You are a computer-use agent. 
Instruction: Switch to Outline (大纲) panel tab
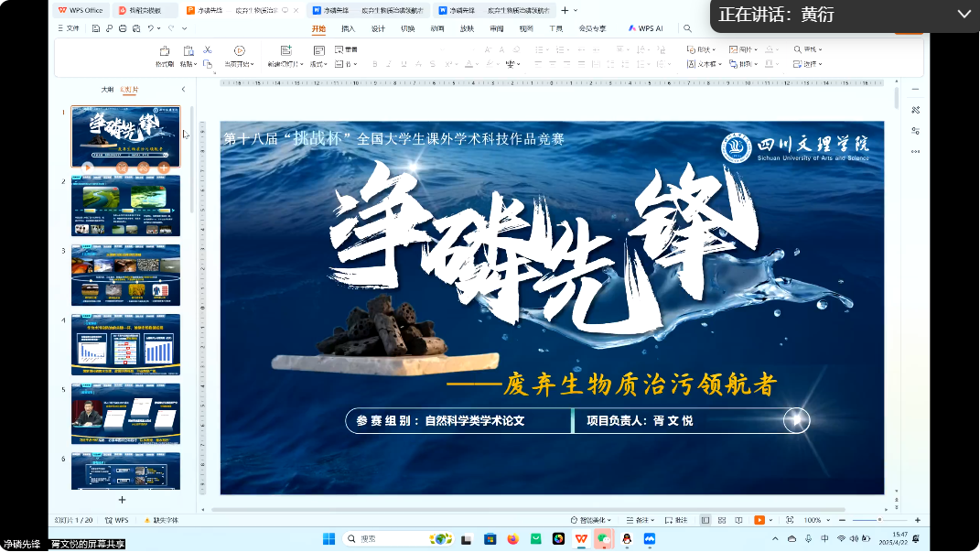pyautogui.click(x=107, y=90)
